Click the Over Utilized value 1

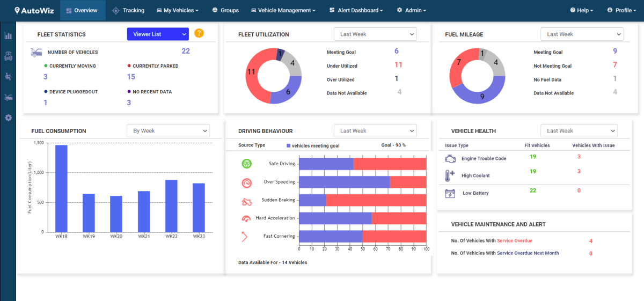coord(397,78)
